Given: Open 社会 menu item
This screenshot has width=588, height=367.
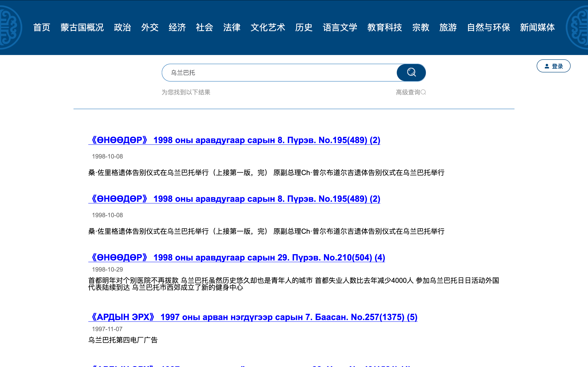Looking at the screenshot, I should [x=204, y=27].
